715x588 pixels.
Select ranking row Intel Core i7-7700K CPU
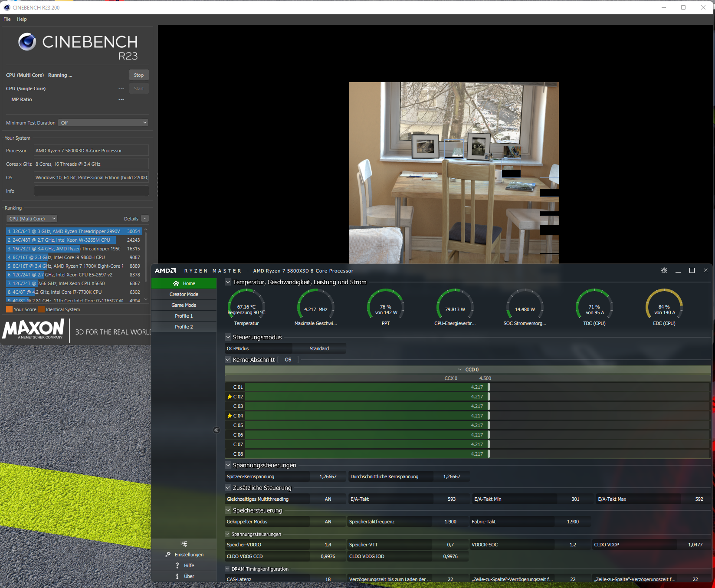[x=74, y=292]
